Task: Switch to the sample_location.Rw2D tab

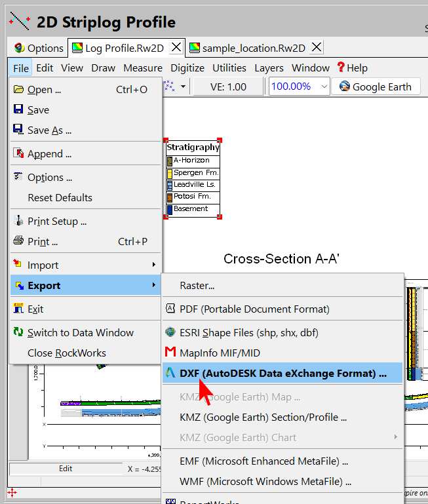Action: click(x=253, y=48)
